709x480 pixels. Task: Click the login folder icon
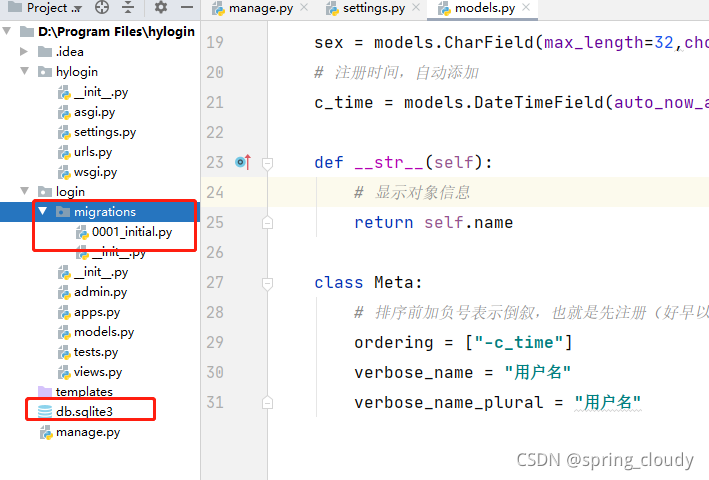click(45, 192)
